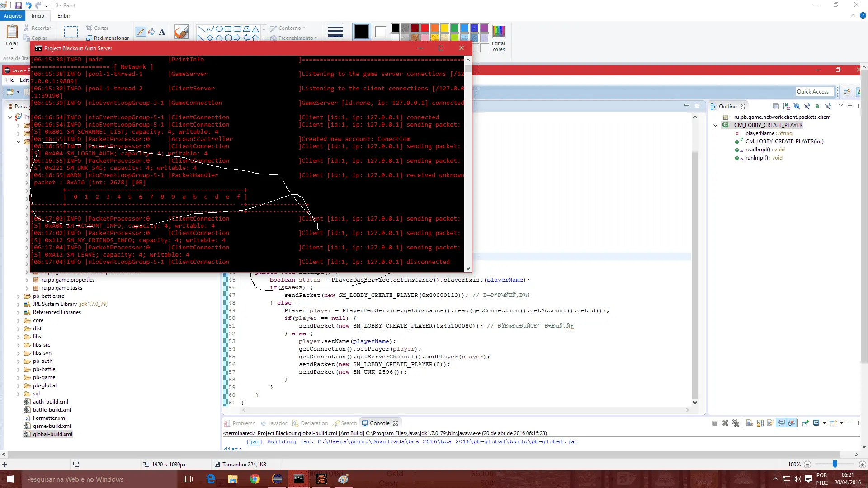Click the Undo arrow in quick access toolbar
This screenshot has width=868, height=488.
click(x=28, y=5)
